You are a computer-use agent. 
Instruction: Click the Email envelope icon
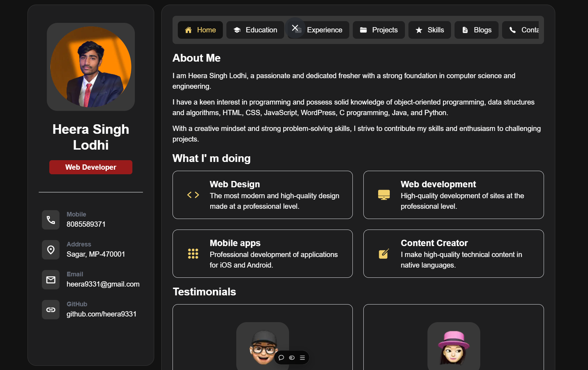click(51, 280)
